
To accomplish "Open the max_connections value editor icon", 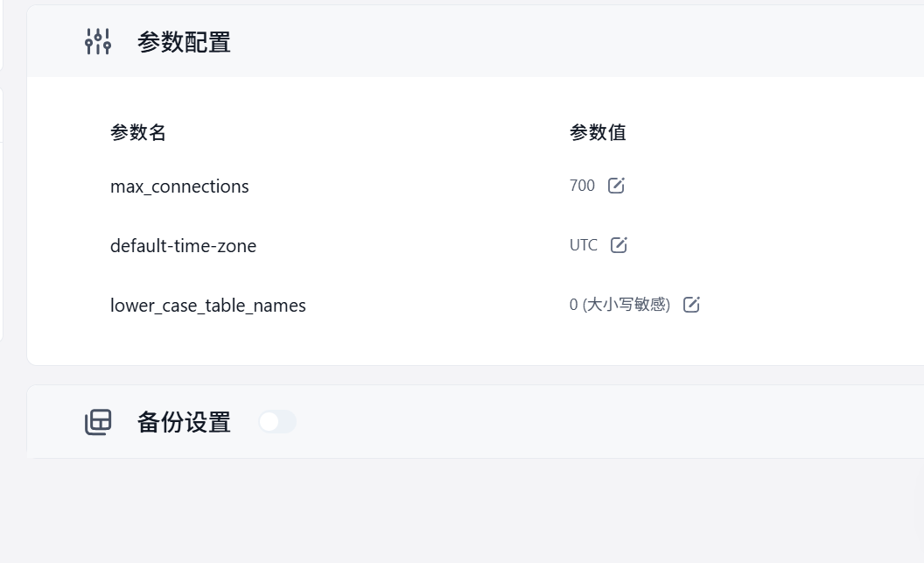I will [x=616, y=186].
